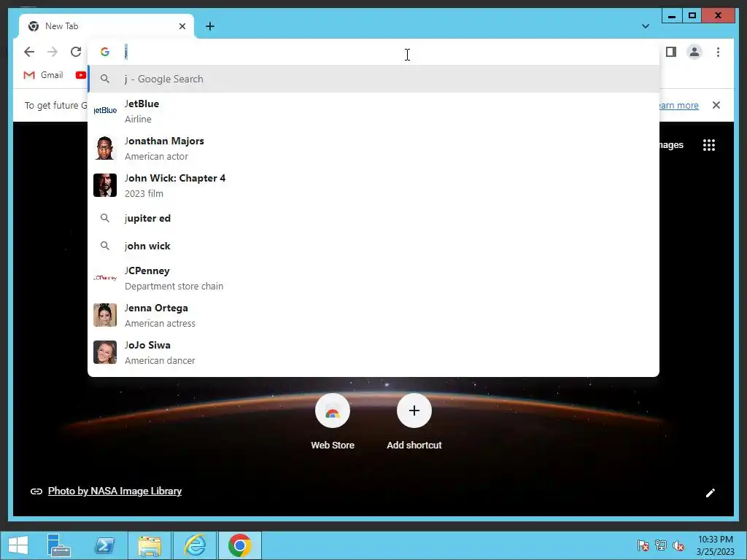The height and width of the screenshot is (560, 747).
Task: Open Server Manager from taskbar
Action: click(x=58, y=545)
